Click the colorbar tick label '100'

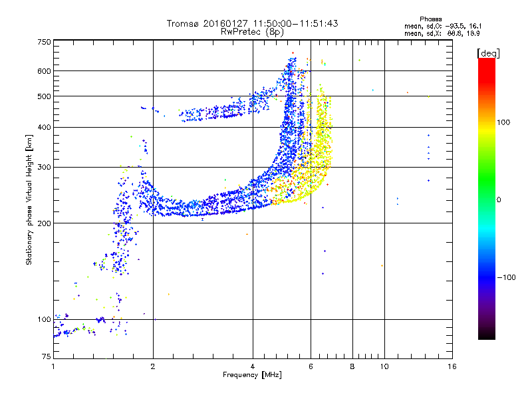[503, 122]
